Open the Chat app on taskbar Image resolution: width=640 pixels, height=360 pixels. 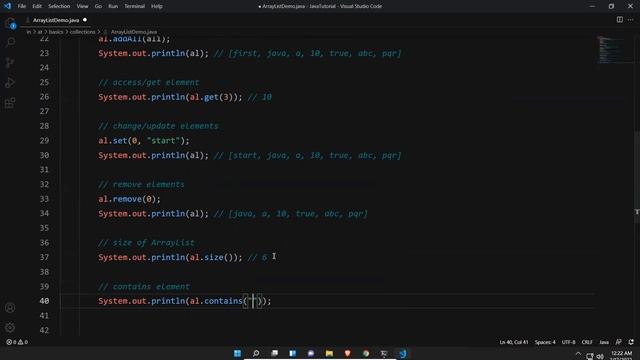311,353
